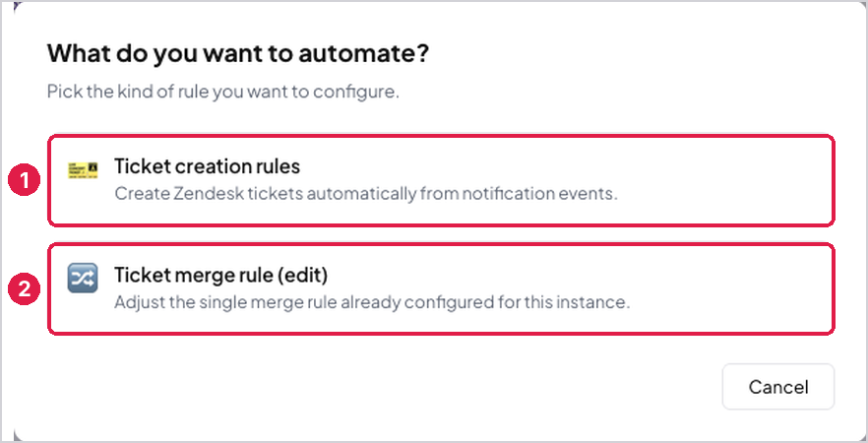Click the red number 1 badge
868x443 pixels.
click(25, 180)
